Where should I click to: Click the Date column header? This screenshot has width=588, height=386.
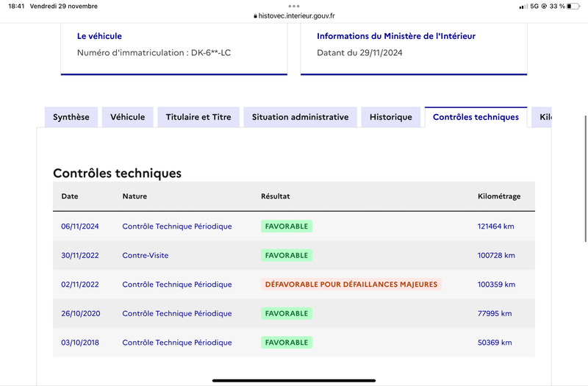(70, 196)
